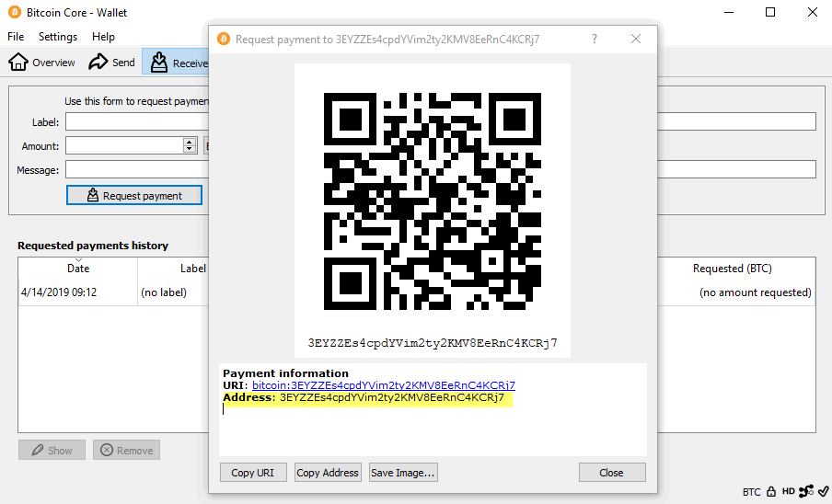
Task: Open the Settings menu
Action: pyautogui.click(x=58, y=37)
